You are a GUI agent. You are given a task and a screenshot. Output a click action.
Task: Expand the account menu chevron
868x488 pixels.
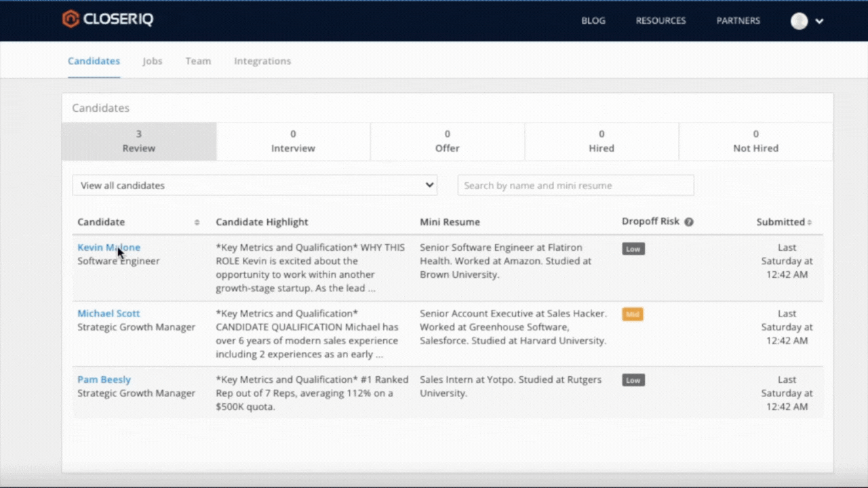pyautogui.click(x=819, y=21)
